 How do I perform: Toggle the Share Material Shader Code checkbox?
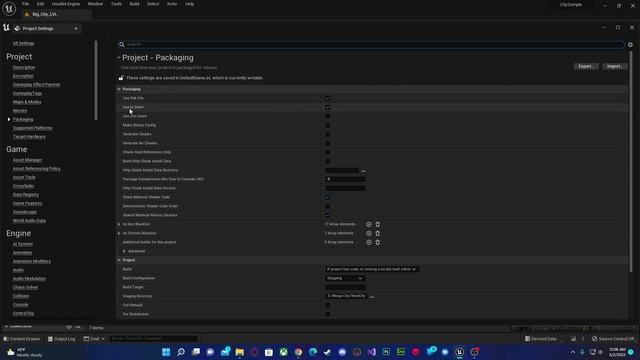coord(327,197)
